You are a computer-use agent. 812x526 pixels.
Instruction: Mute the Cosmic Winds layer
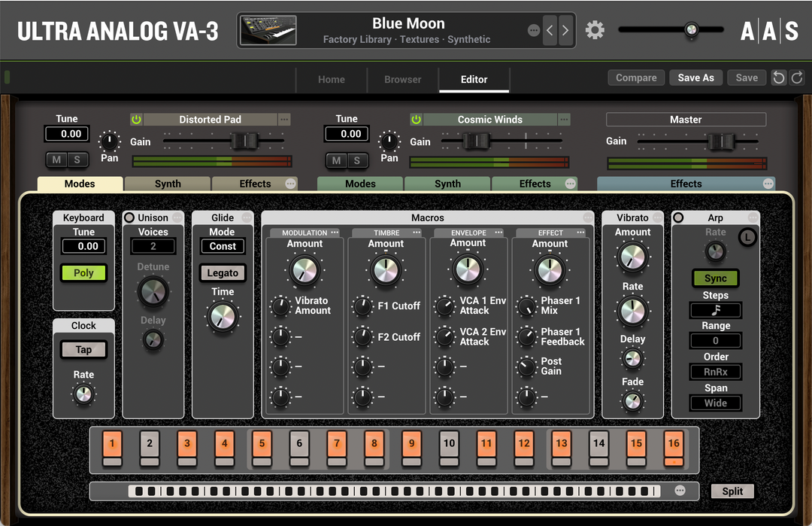pyautogui.click(x=337, y=160)
